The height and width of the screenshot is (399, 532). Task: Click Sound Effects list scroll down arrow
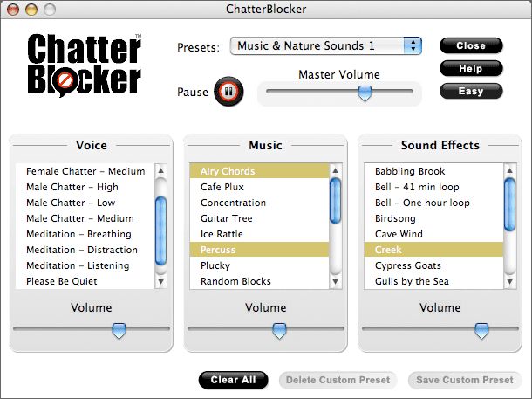point(509,281)
